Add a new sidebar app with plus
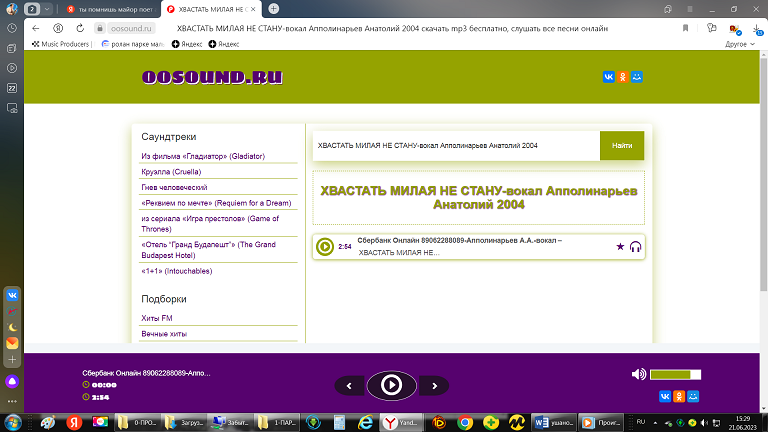Screen dimensions: 768x432 click(12, 360)
